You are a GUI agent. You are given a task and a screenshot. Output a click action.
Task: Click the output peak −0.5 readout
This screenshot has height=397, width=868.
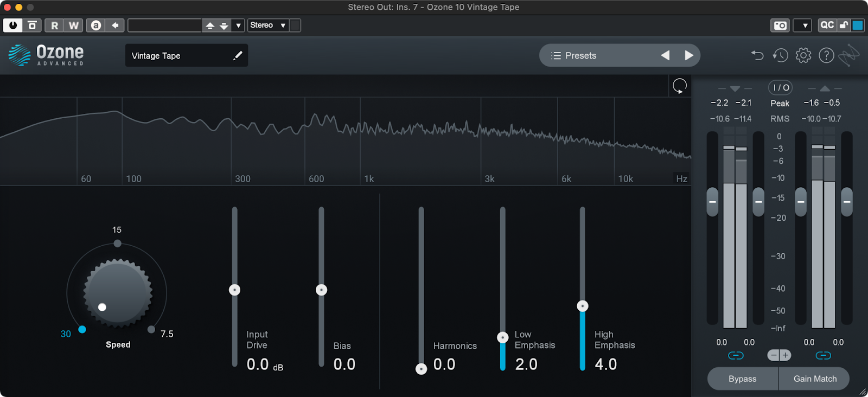pyautogui.click(x=832, y=103)
